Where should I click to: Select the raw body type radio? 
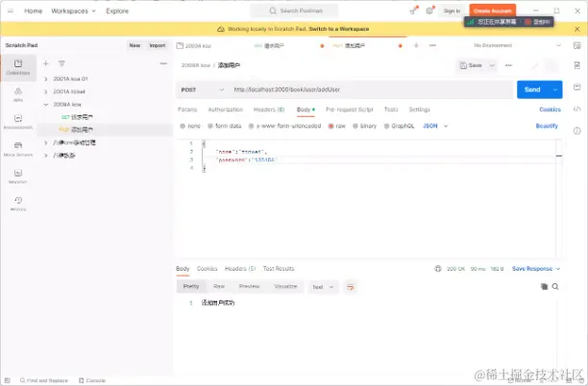(331, 127)
